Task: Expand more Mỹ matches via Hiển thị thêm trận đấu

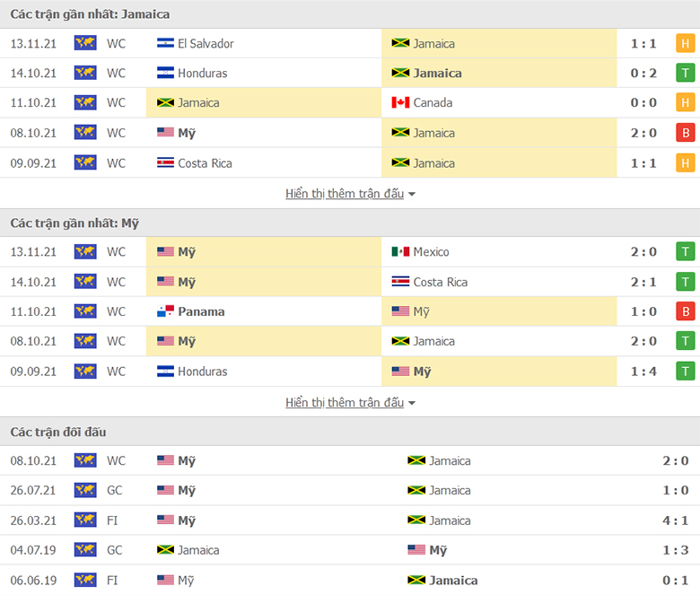Action: click(345, 403)
